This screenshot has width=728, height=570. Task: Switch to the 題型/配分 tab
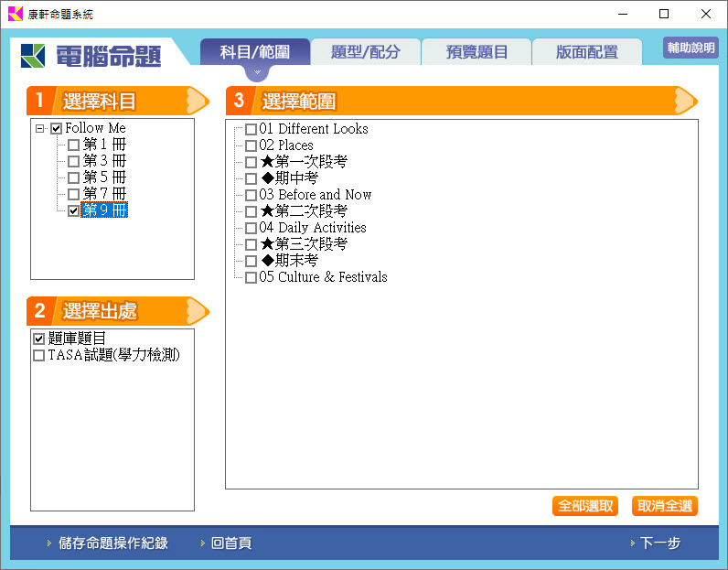point(366,52)
